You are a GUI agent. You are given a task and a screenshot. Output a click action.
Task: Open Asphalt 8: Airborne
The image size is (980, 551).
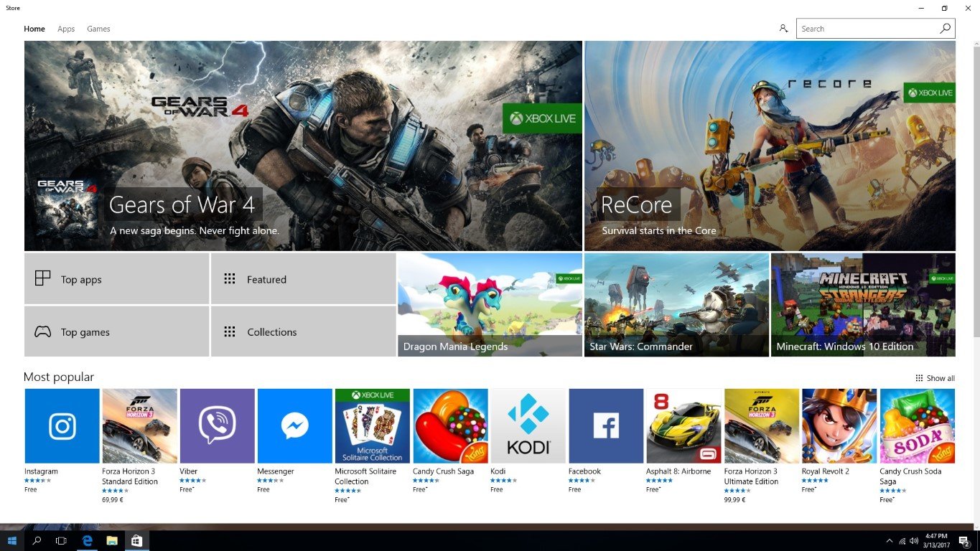683,426
